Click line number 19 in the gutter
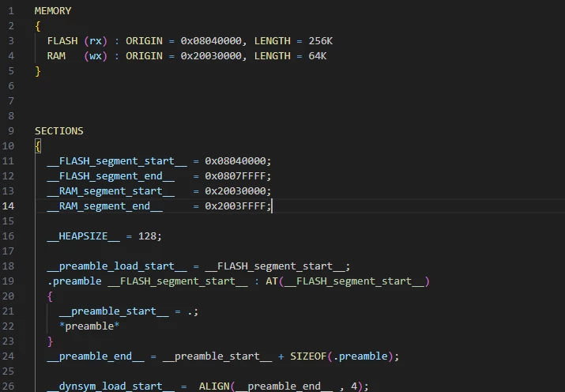 tap(8, 281)
